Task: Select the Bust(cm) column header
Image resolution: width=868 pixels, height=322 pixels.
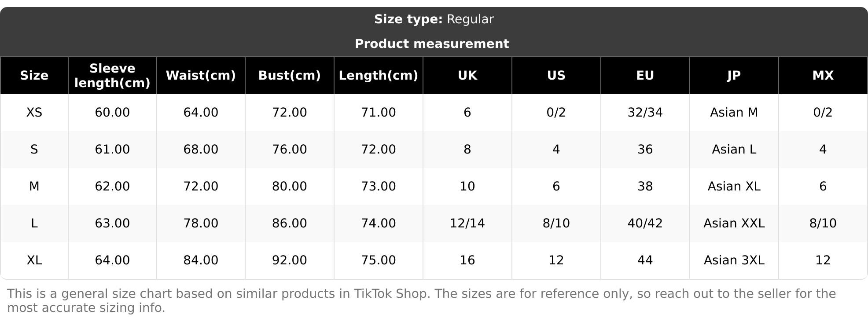Action: (x=289, y=75)
